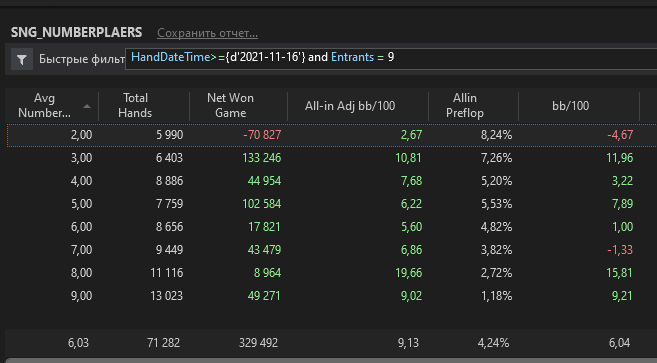Select the row with 2,00 players
657x363 pixels.
pos(331,135)
